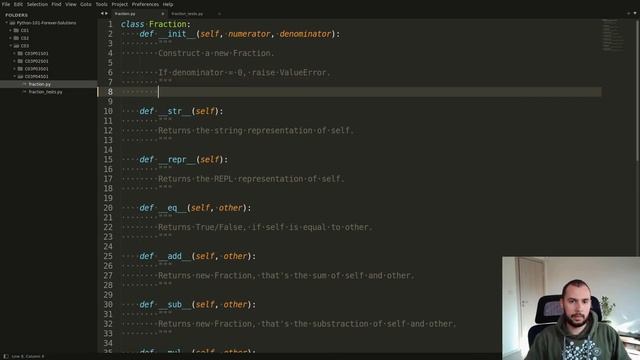
Task: Click the C01 folder icon
Action: 16,31
